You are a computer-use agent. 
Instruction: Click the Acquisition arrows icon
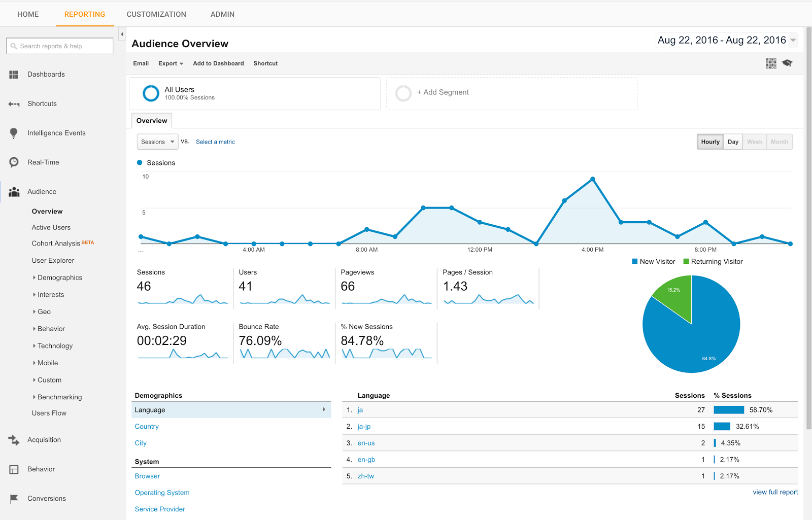tap(14, 440)
